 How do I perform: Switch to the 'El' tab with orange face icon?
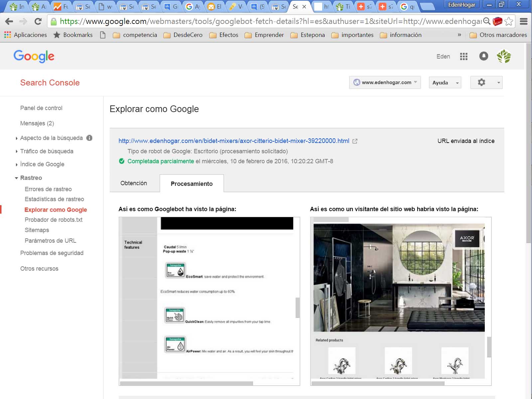214,7
